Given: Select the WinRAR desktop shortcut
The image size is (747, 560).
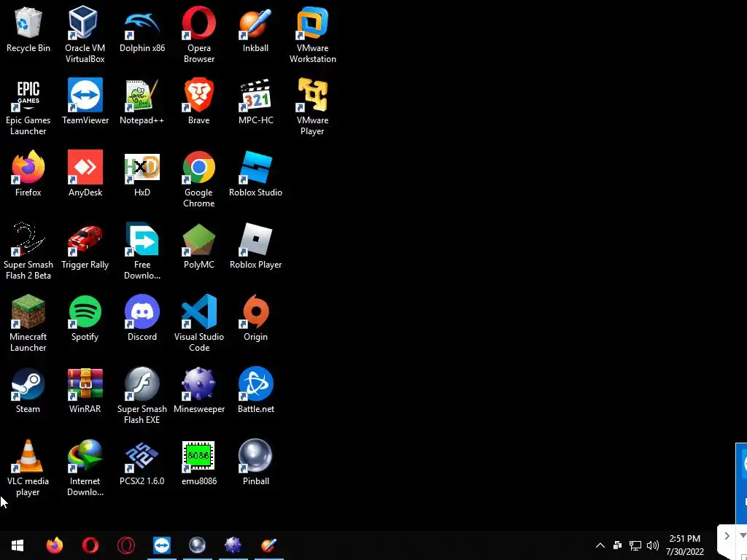Looking at the screenshot, I should point(85,391).
